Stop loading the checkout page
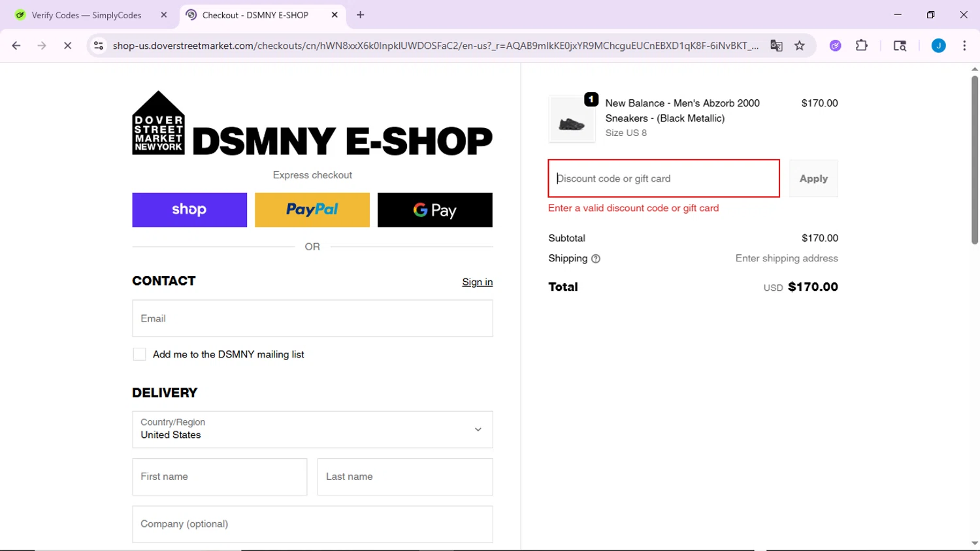The height and width of the screenshot is (551, 980). (67, 46)
